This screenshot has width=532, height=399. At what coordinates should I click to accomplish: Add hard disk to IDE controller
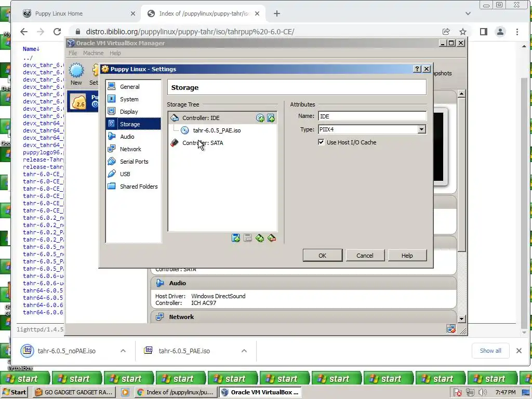(x=271, y=118)
